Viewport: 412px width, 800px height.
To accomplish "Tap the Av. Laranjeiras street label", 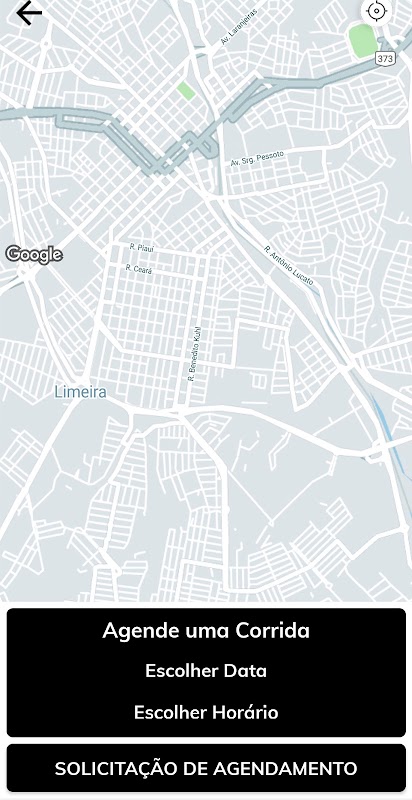I will click(239, 27).
